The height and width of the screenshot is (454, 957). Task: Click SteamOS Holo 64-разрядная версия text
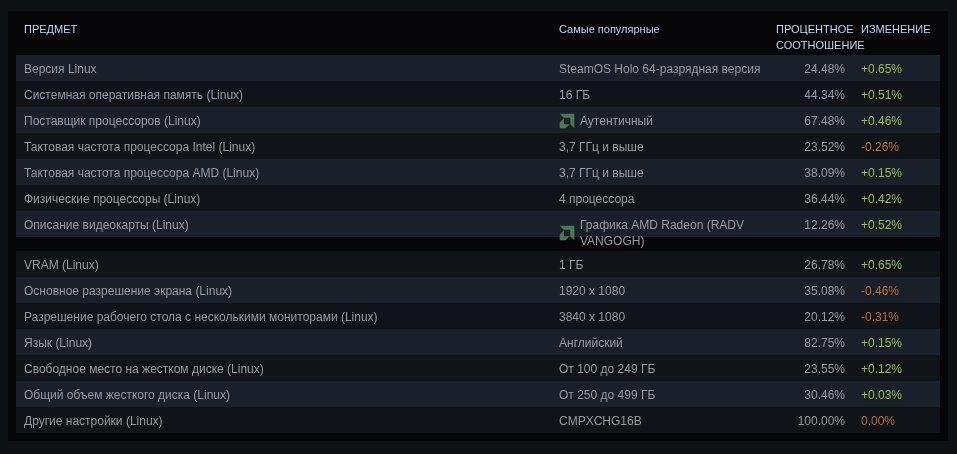[x=659, y=69]
